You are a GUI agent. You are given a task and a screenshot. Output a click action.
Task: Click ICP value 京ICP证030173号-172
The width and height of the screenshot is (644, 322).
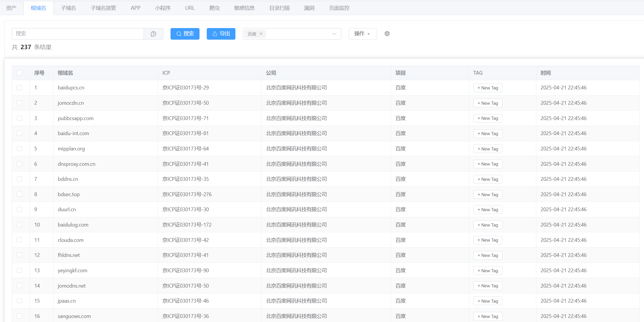pyautogui.click(x=187, y=225)
